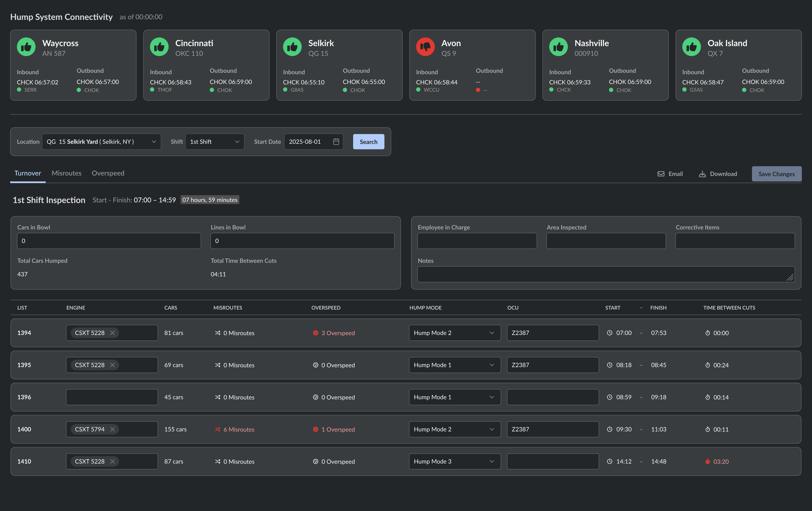Remove CSXT 5228 engine tag on list 1394
The height and width of the screenshot is (511, 812).
[x=113, y=333]
